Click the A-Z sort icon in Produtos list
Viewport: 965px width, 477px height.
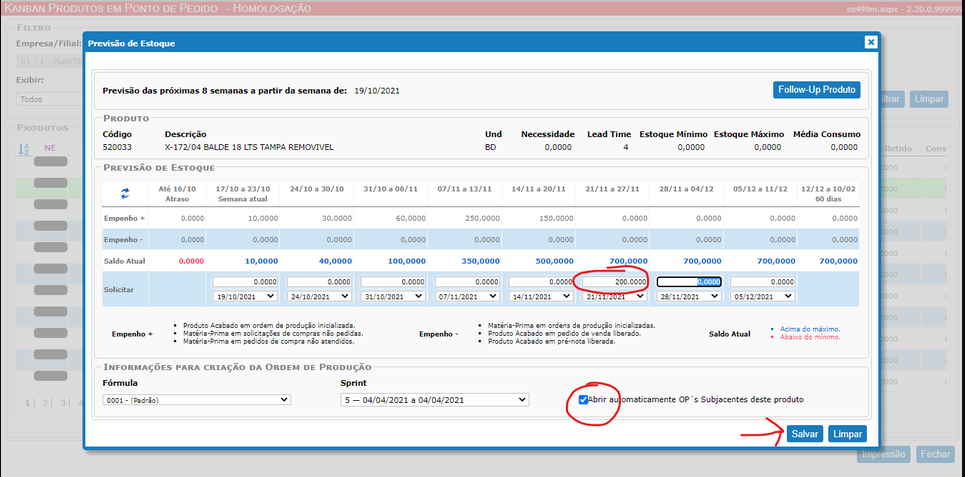pyautogui.click(x=24, y=148)
